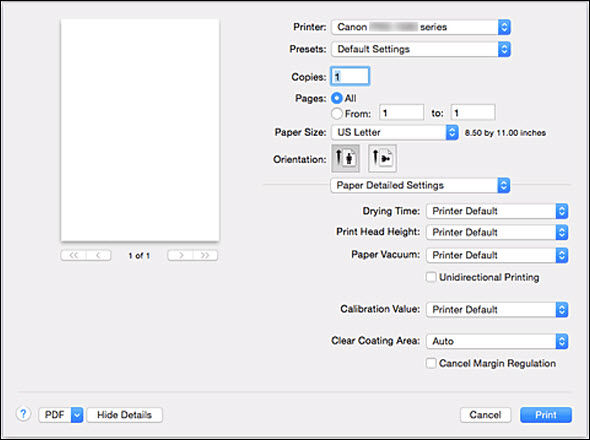
Task: Click the 'to' page number field
Action: (x=473, y=113)
